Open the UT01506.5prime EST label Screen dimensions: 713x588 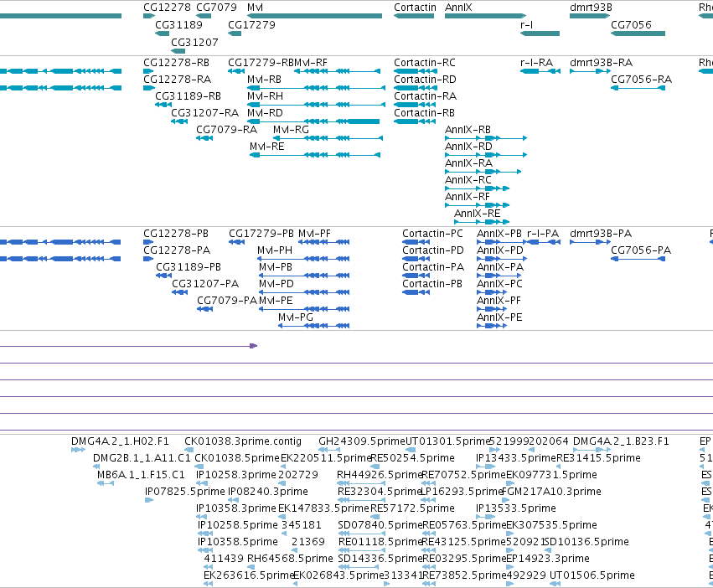click(592, 575)
